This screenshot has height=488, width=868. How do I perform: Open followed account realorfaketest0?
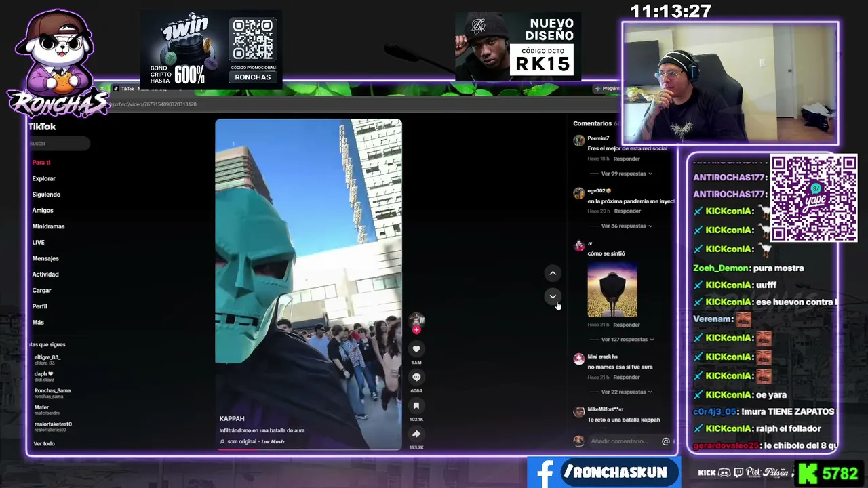53,426
